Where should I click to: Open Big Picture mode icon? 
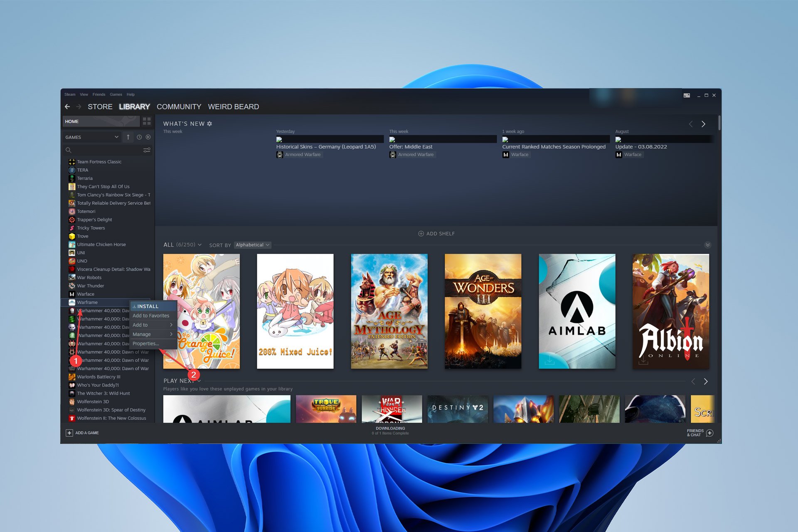coord(687,96)
